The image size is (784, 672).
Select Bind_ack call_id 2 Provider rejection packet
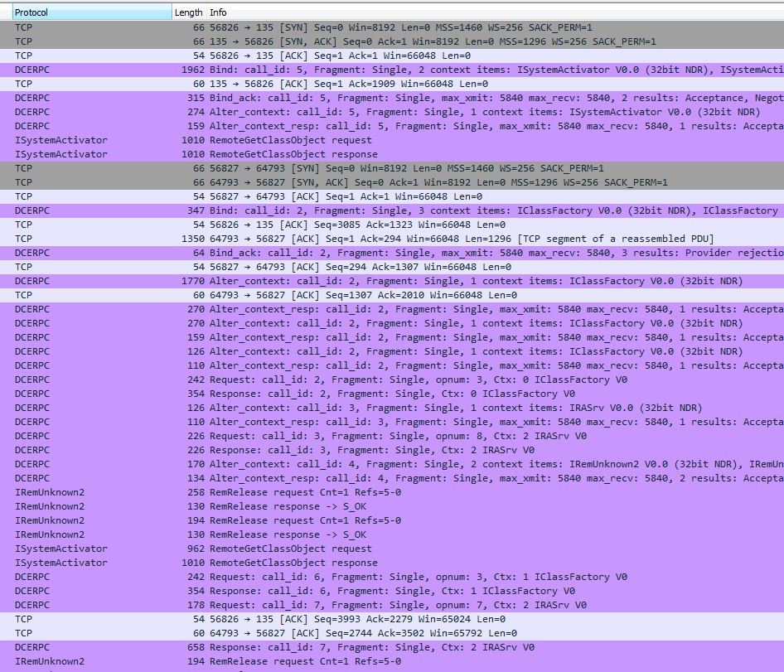pos(392,253)
